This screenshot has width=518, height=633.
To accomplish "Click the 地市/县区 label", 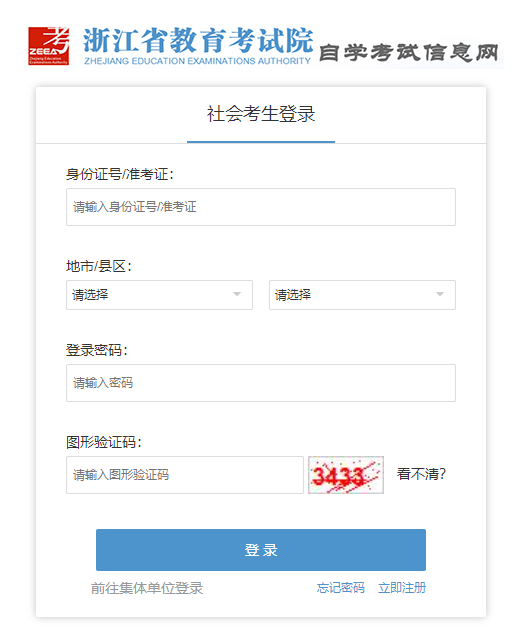I will [99, 266].
